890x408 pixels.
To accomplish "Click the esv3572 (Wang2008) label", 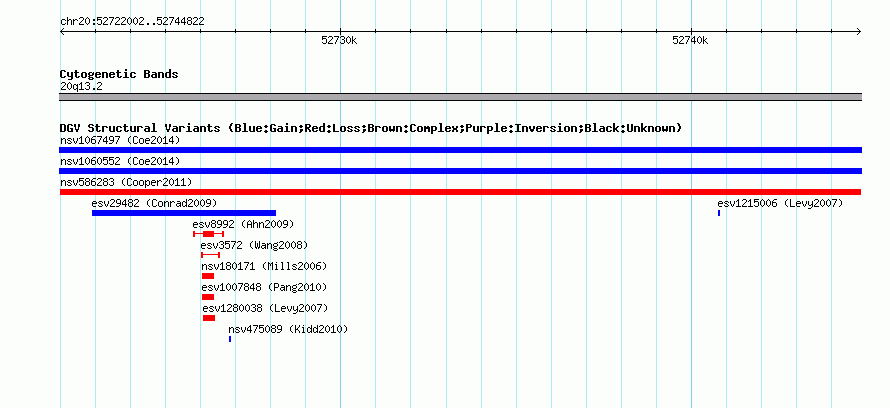I will click(254, 245).
